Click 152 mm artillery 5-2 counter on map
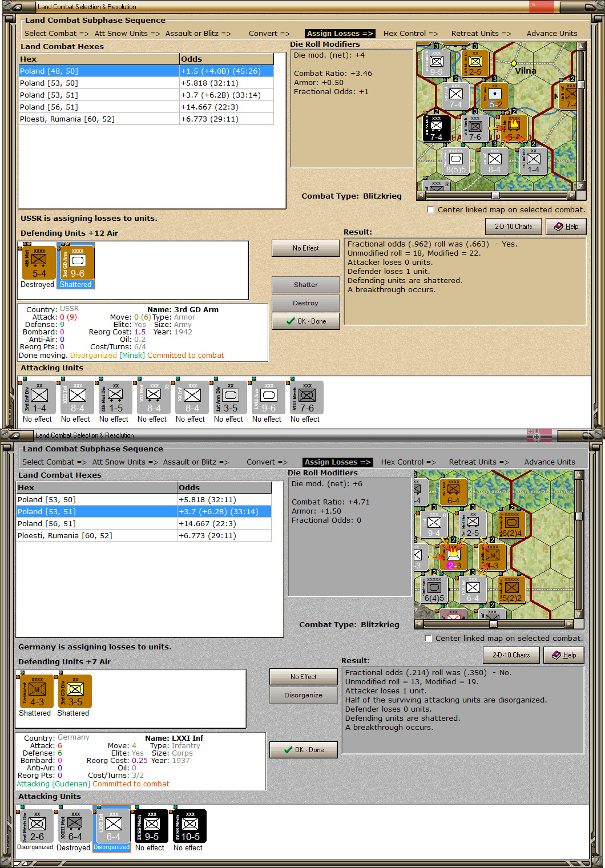The image size is (605, 868). (494, 95)
